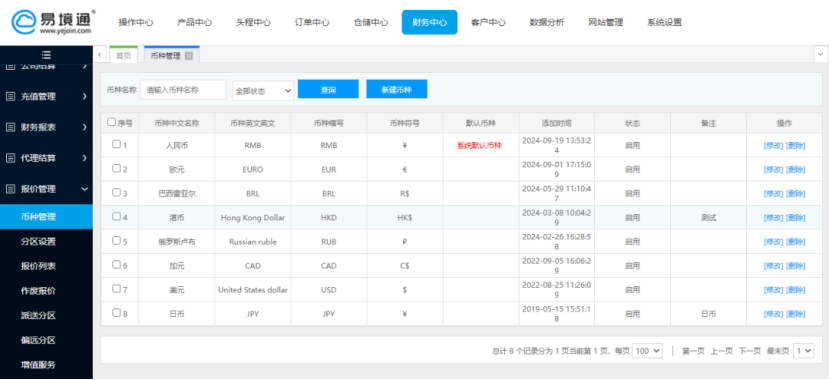Open 系统设置 in the top navigation

664,22
